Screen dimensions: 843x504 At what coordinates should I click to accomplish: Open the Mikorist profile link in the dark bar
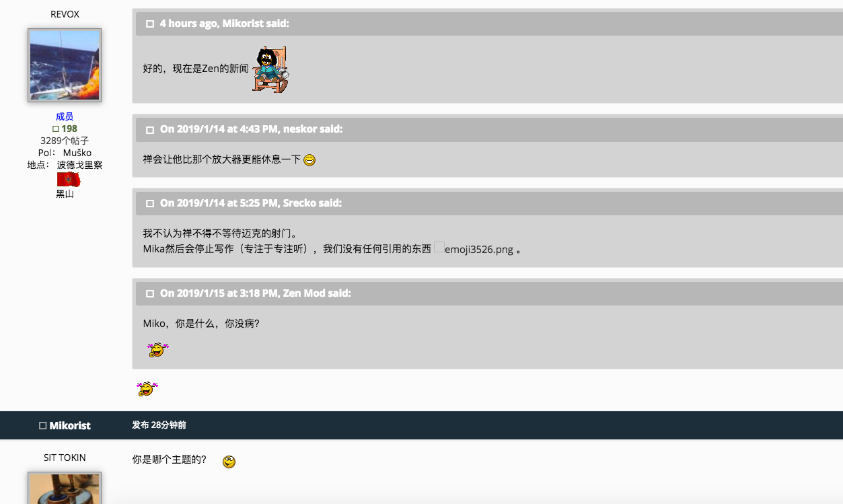[x=70, y=425]
